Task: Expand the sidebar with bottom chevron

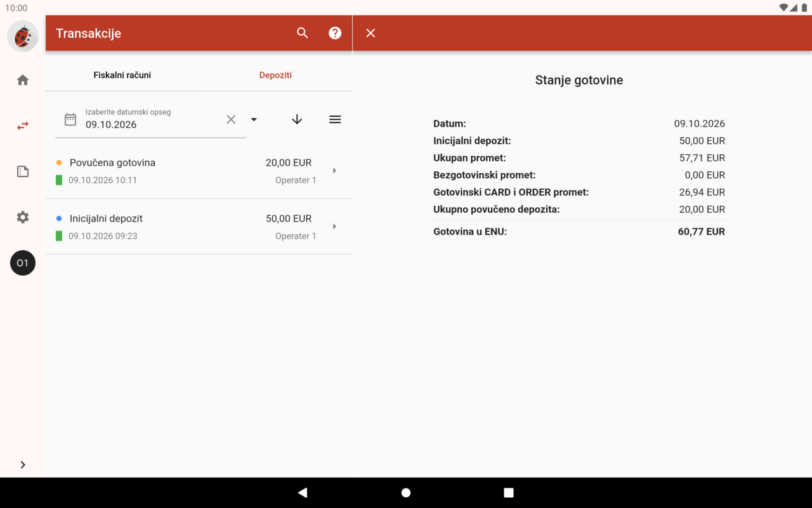Action: [23, 465]
